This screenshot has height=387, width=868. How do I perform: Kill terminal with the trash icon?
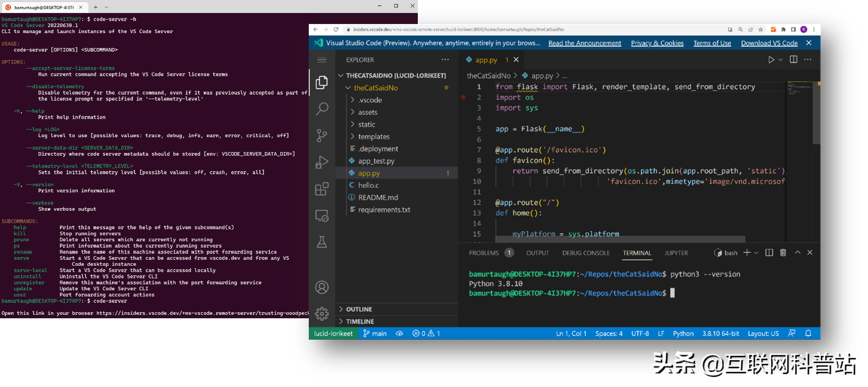(x=783, y=253)
